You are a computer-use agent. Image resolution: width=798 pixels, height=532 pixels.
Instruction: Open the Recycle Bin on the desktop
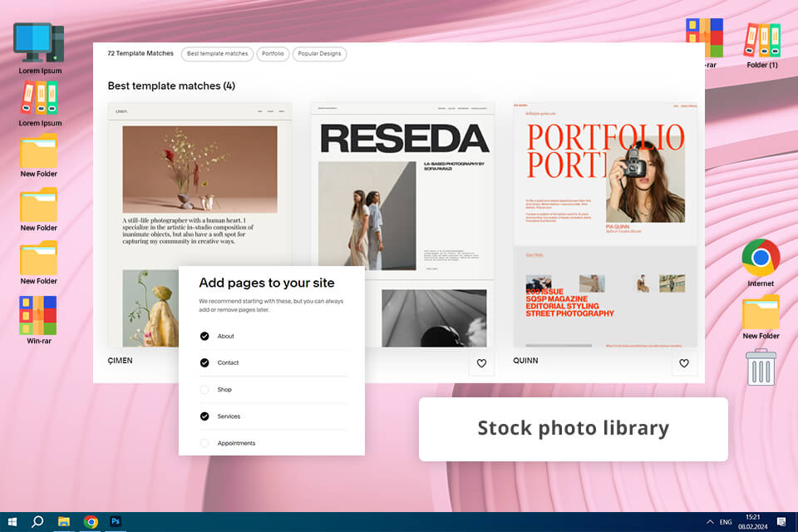761,367
